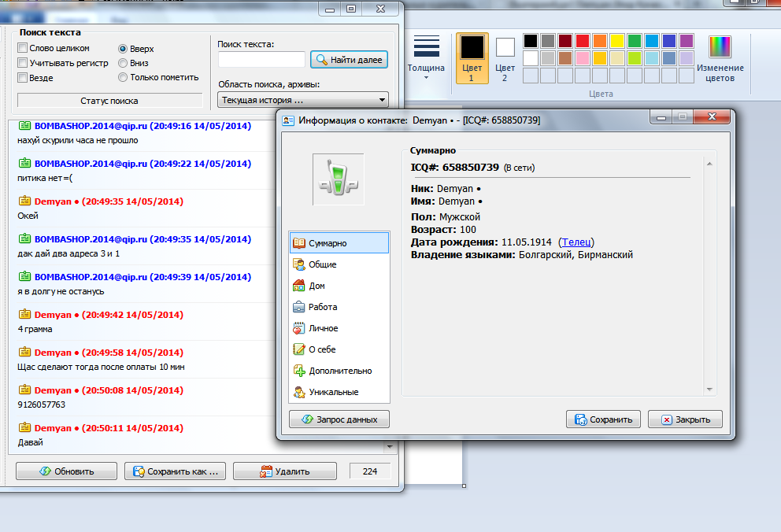Click scroll-down arrow in Суммарно panel
This screenshot has height=532, width=781.
coord(709,390)
